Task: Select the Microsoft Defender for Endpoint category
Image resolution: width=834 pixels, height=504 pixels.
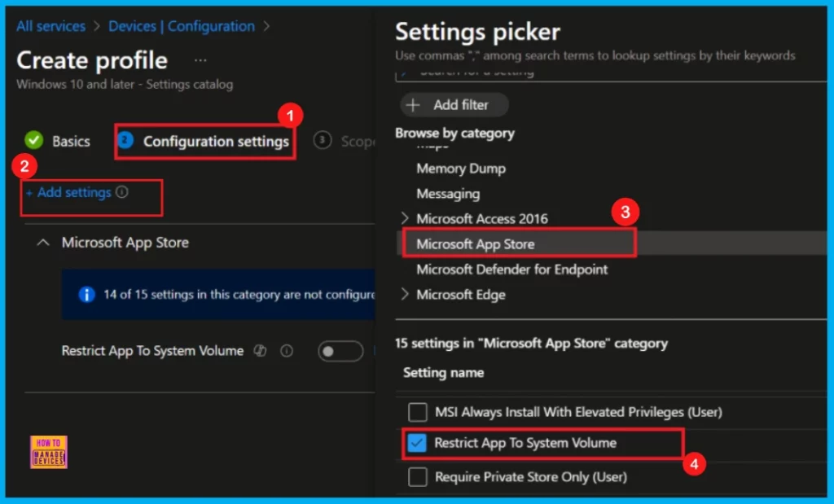Action: tap(511, 270)
